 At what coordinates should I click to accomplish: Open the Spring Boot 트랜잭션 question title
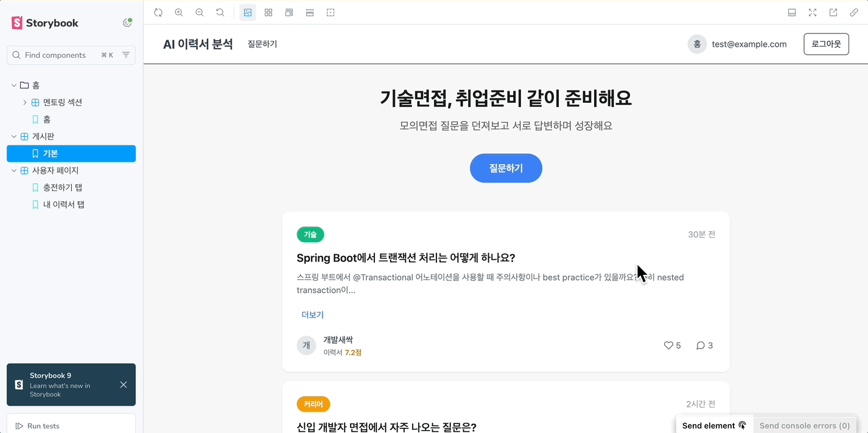pyautogui.click(x=406, y=258)
